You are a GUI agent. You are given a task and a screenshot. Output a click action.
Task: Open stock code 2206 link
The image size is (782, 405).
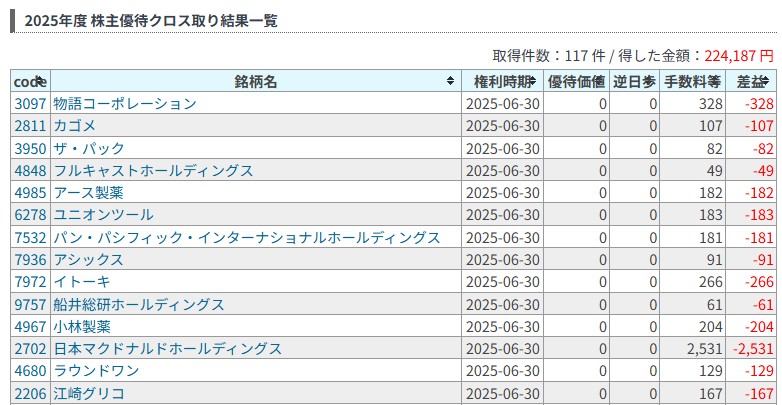pos(30,394)
